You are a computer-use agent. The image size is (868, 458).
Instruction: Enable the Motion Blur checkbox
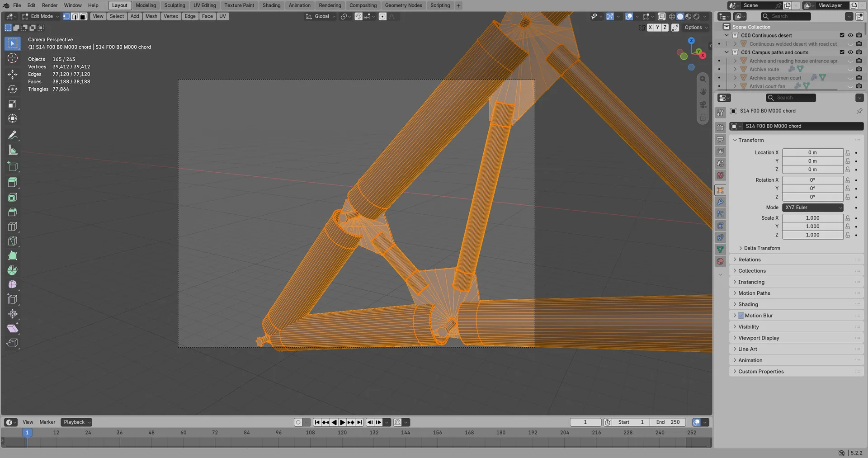pyautogui.click(x=741, y=316)
